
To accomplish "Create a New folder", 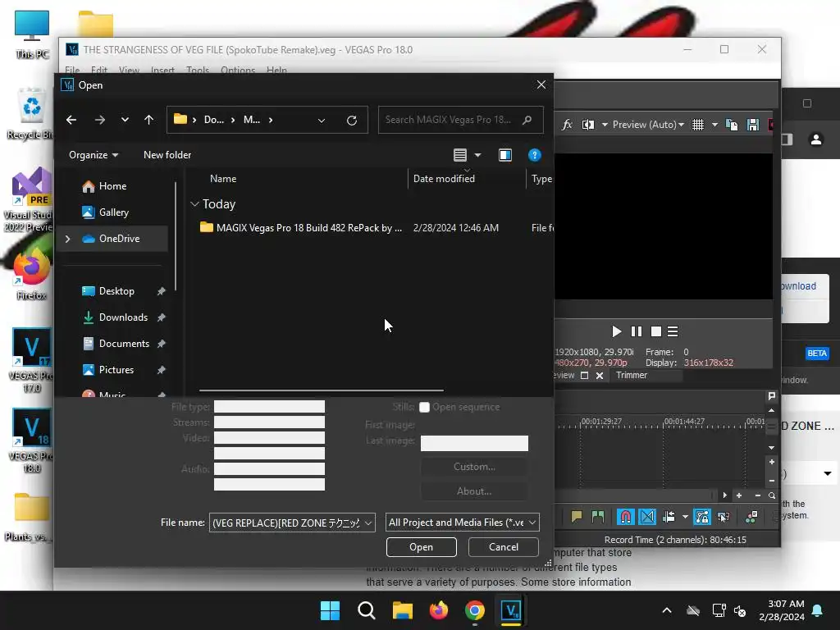I will pos(167,155).
